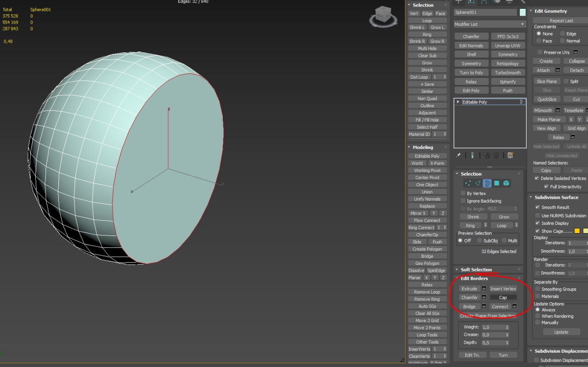Open Configure Modifier Sets icon
The image size is (588, 367).
[510, 155]
